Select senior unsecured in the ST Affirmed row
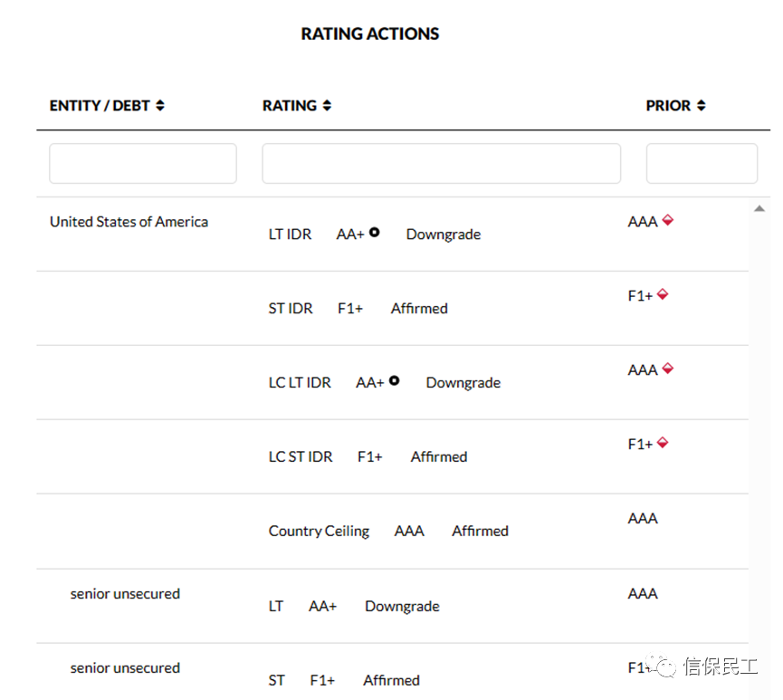783x700 pixels. tap(125, 668)
